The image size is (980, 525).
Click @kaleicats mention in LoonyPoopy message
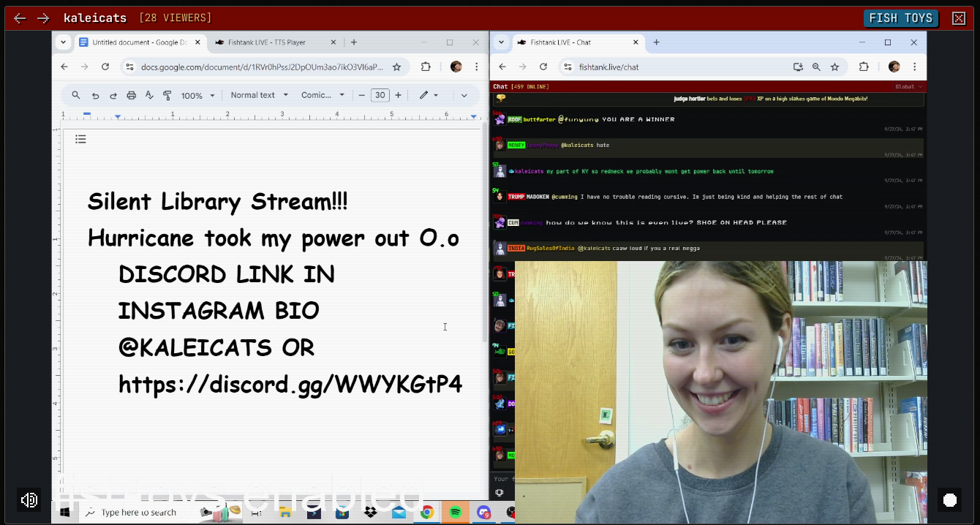pyautogui.click(x=578, y=146)
